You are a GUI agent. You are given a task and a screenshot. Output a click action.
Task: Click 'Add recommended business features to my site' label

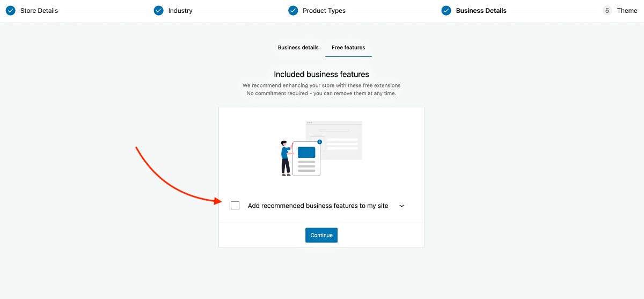tap(318, 206)
